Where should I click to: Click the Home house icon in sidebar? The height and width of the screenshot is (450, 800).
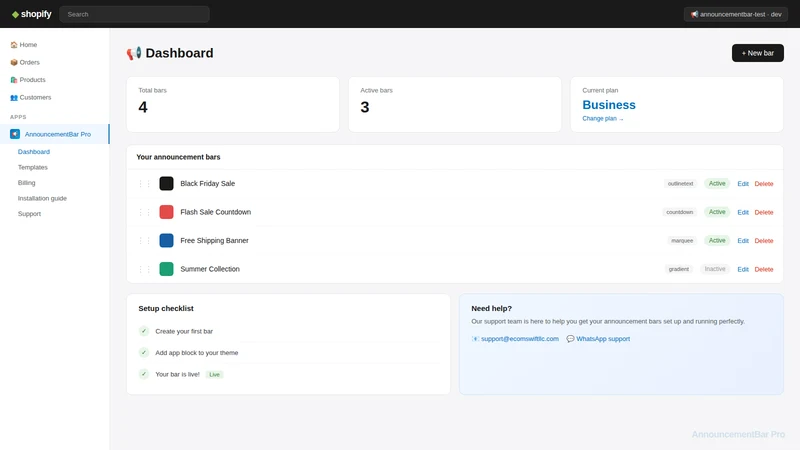click(x=14, y=45)
